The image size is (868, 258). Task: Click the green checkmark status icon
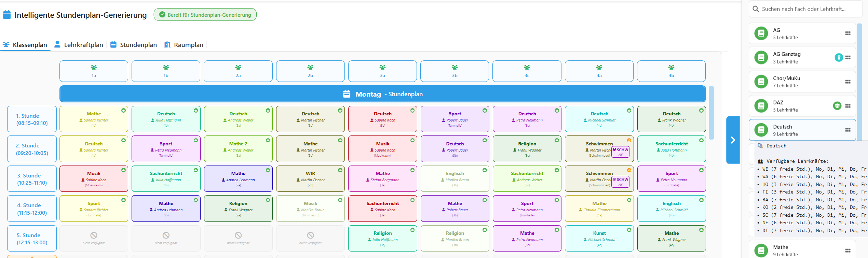pos(162,15)
